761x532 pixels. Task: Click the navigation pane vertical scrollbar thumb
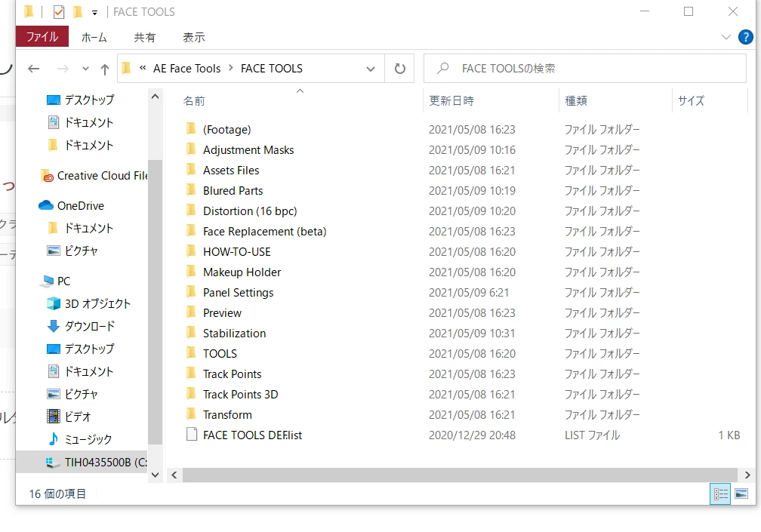coord(155,302)
